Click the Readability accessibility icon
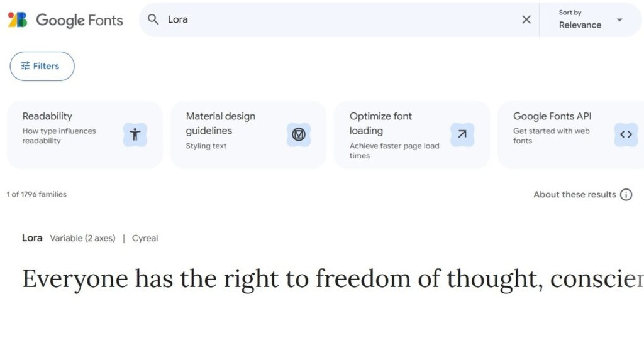 point(135,134)
